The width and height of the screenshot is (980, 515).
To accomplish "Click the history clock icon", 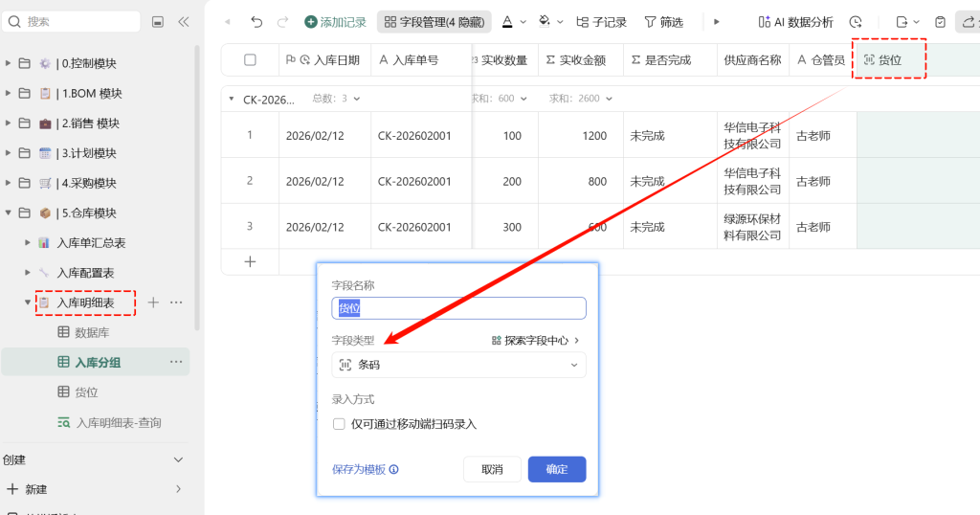I will pyautogui.click(x=856, y=22).
